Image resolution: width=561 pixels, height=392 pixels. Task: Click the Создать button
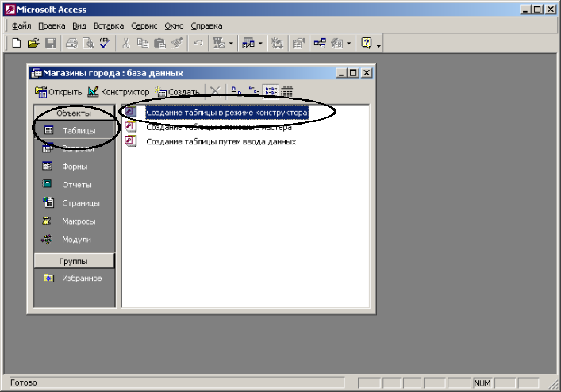click(x=177, y=92)
